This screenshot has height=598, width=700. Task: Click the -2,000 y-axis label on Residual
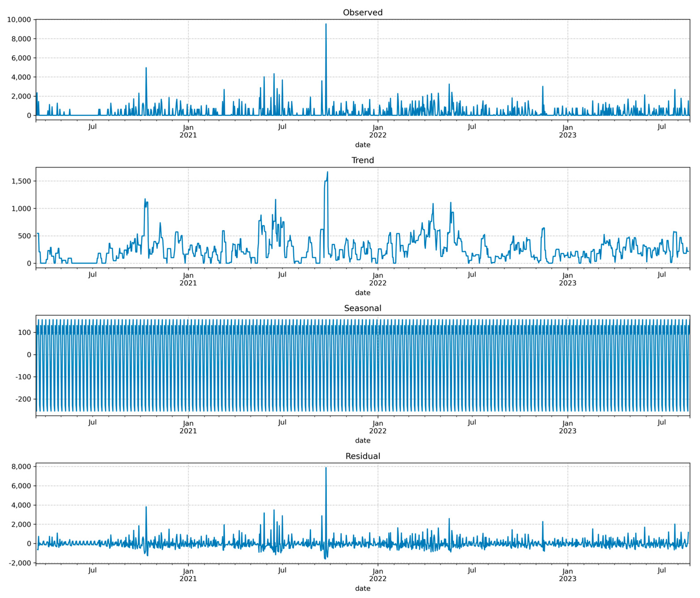(x=20, y=563)
